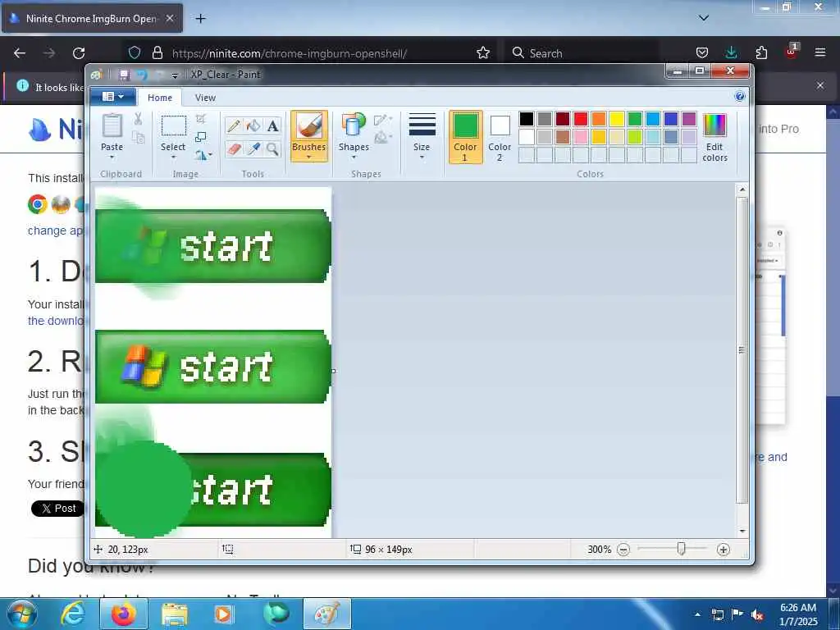The image size is (840, 630).
Task: Click the Windows Start orb
Action: tap(21, 614)
